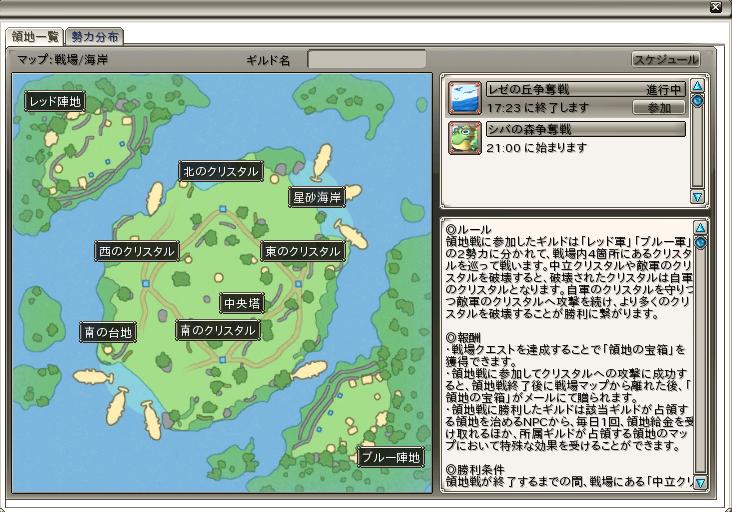This screenshot has height=512, width=732.
Task: Click the 南の台地 location label
Action: [x=108, y=332]
